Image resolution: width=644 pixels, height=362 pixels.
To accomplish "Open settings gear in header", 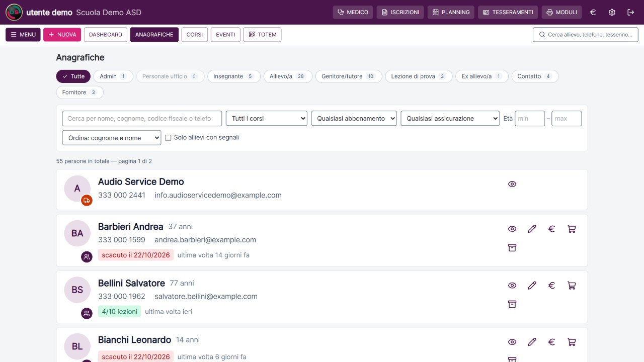I will coord(612,12).
